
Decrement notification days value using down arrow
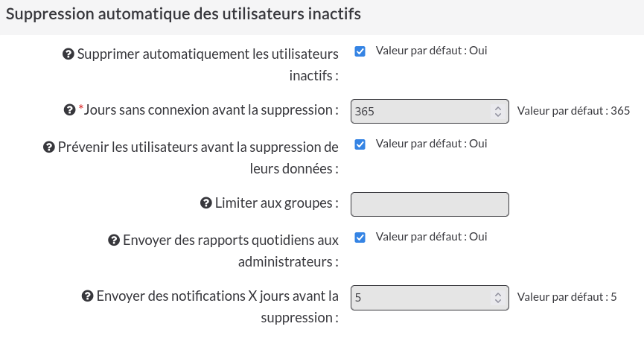click(x=498, y=301)
